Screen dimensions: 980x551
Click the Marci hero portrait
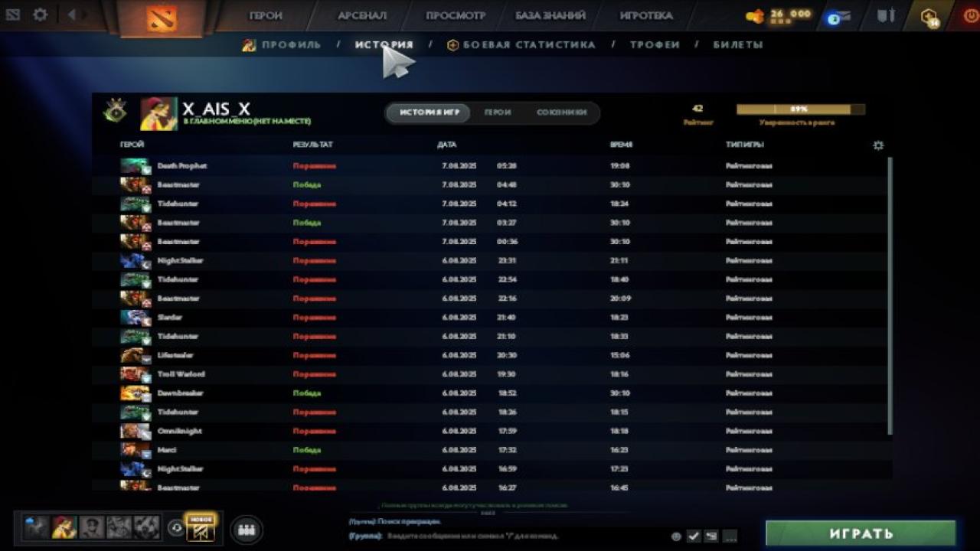(136, 450)
